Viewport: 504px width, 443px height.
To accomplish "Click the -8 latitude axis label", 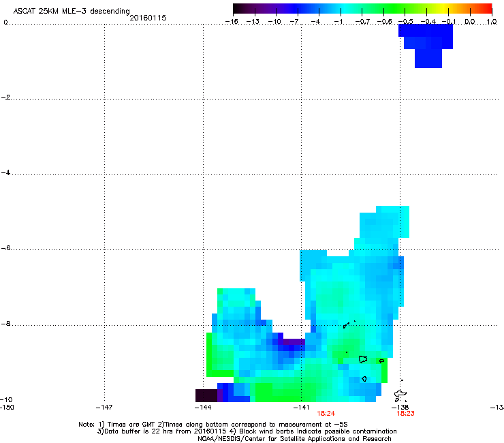I will 5,323.
